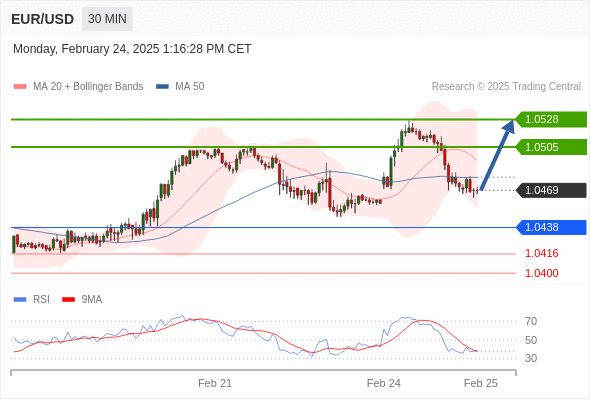Click the red 1.0400 support label
Image resolution: width=590 pixels, height=400 pixels.
click(x=541, y=273)
